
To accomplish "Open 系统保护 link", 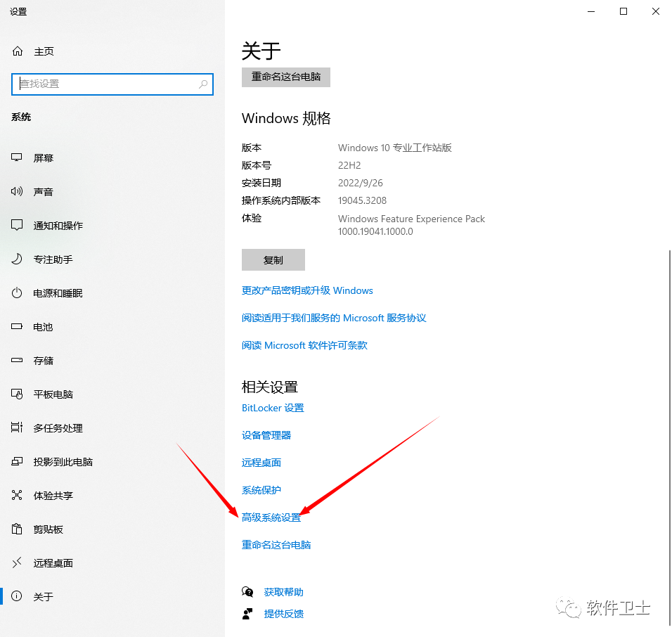I will [261, 490].
